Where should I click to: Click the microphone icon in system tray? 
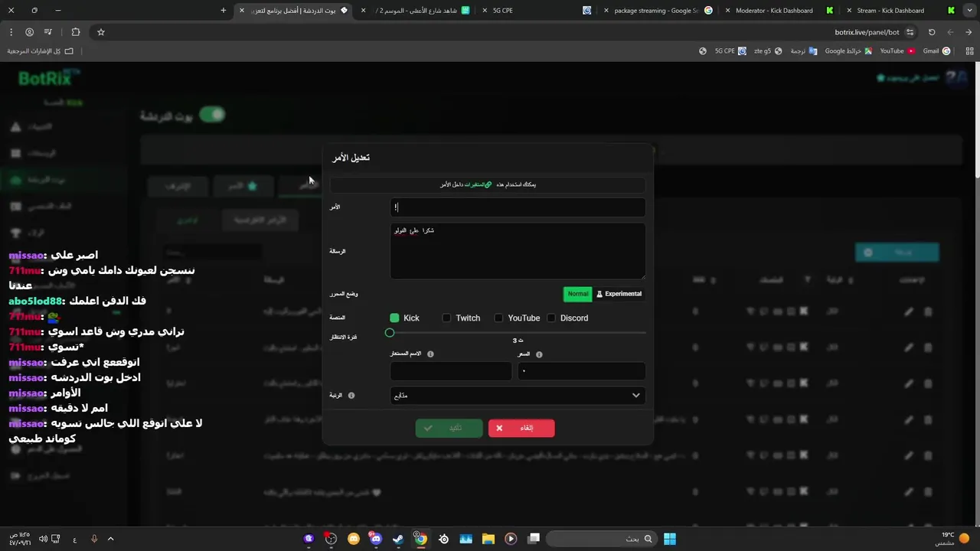(x=94, y=539)
